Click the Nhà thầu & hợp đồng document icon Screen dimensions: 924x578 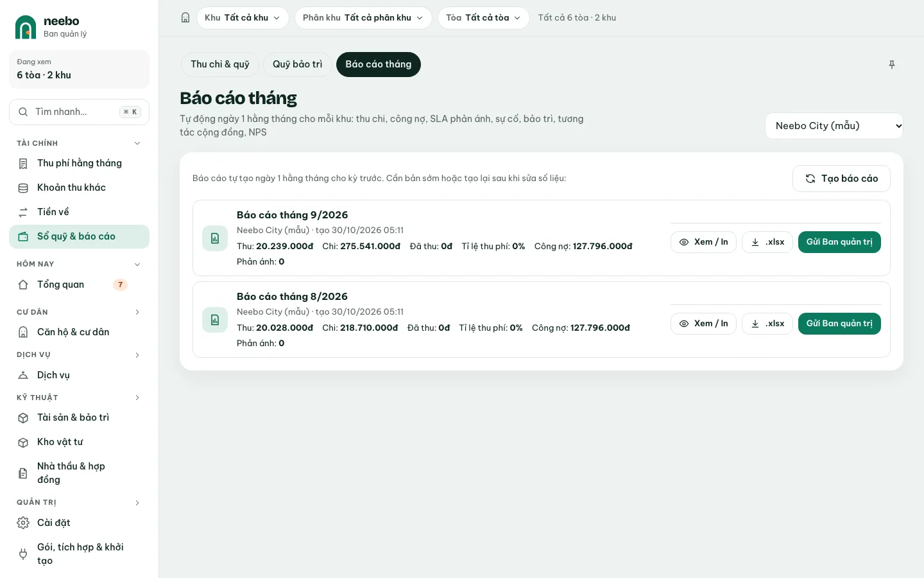(x=23, y=473)
